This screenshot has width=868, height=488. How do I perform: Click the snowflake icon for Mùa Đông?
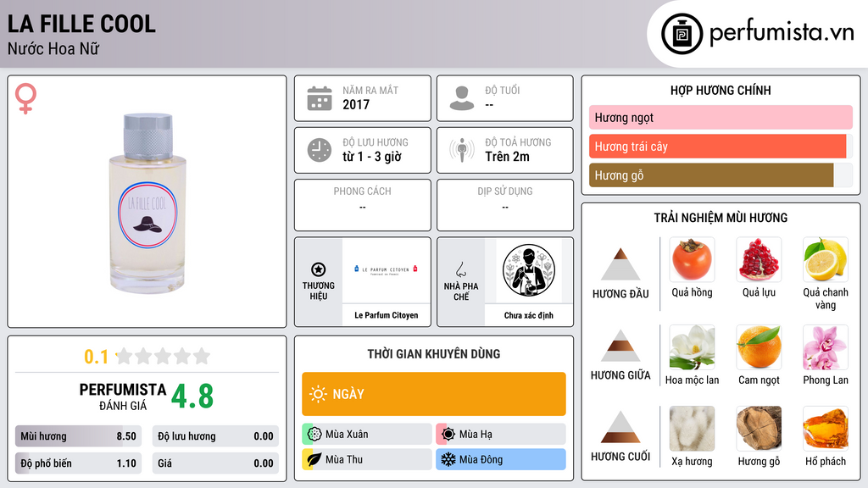(x=448, y=459)
